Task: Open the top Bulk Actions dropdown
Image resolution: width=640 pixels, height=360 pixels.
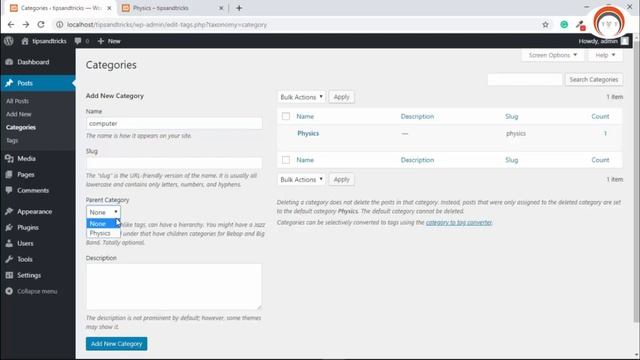Action: tap(301, 97)
